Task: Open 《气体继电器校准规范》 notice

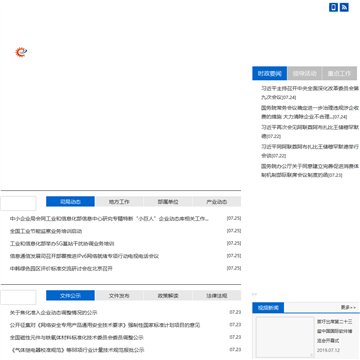Action: click(x=77, y=350)
